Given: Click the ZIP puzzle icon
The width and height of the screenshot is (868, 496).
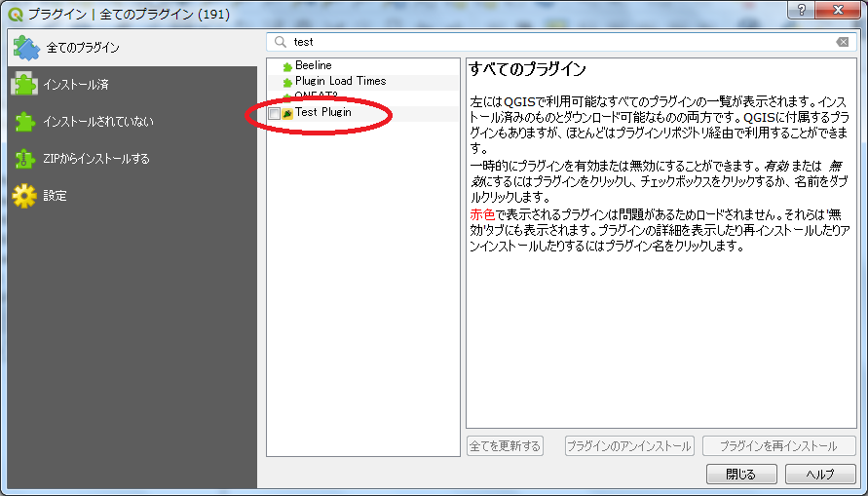Looking at the screenshot, I should tap(25, 159).
